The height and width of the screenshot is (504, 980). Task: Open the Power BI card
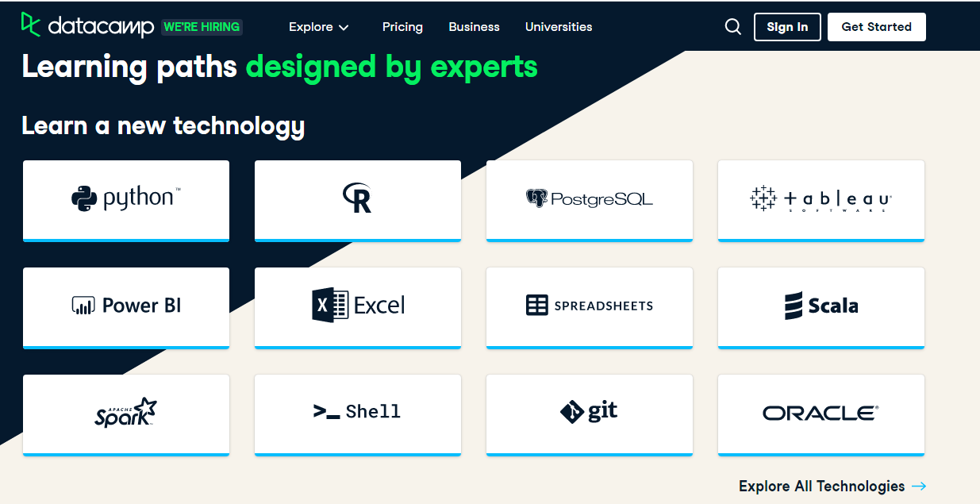126,308
